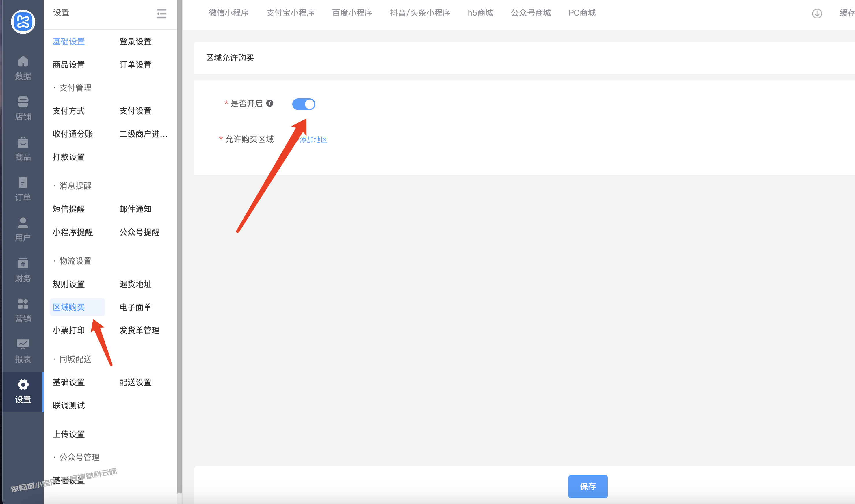The image size is (855, 504).
Task: Switch to PC商城 tab
Action: pyautogui.click(x=582, y=13)
